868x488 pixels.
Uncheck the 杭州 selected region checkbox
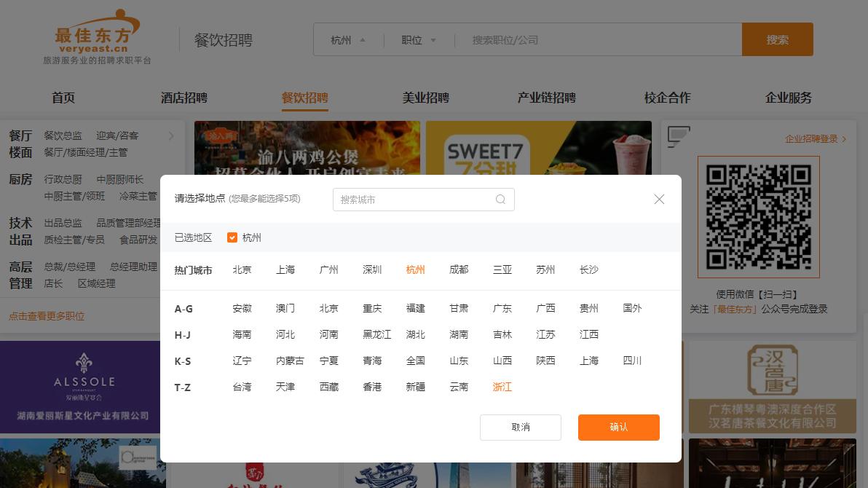232,237
